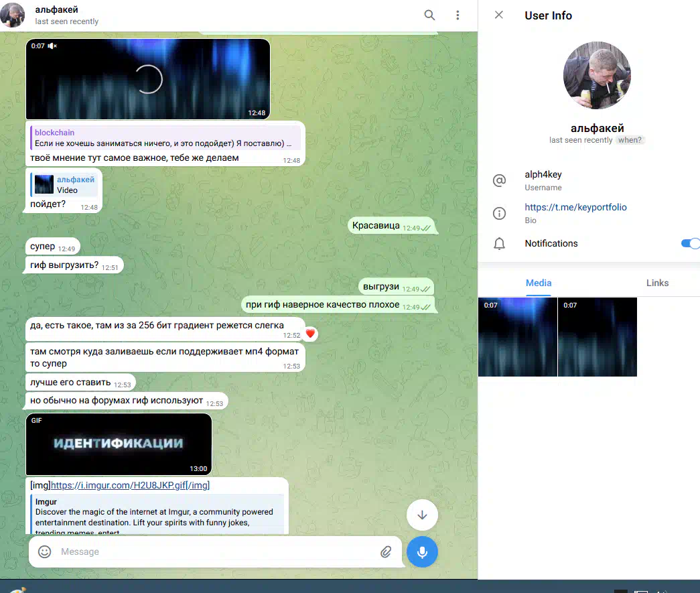Toggle the Notifications switch

[690, 243]
